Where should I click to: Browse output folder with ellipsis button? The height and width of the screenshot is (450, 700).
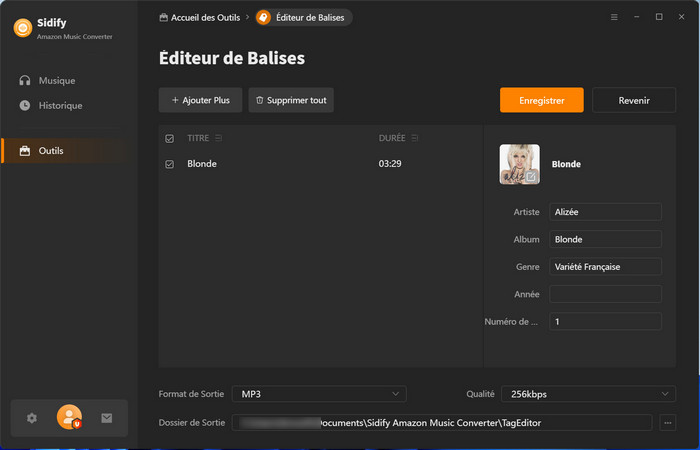click(x=669, y=423)
